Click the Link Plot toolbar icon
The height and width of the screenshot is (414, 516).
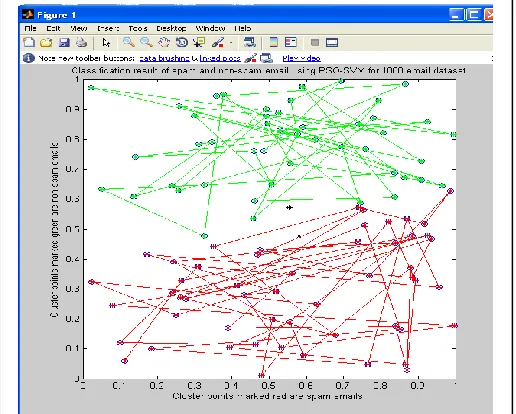click(x=250, y=42)
